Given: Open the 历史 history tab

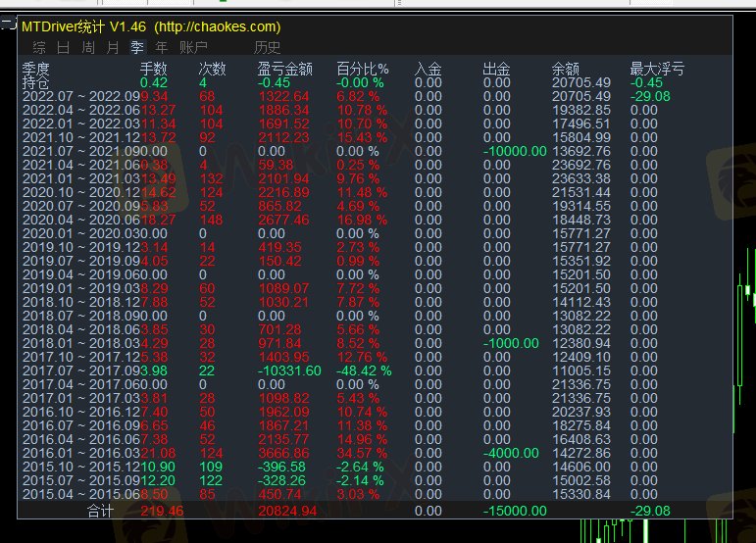Looking at the screenshot, I should pyautogui.click(x=267, y=47).
